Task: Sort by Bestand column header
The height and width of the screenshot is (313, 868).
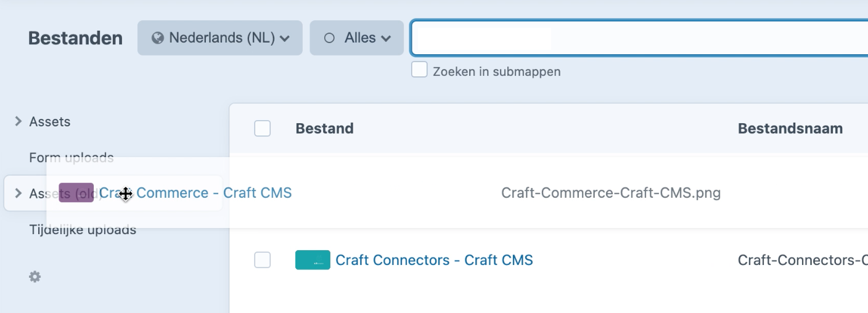Action: click(324, 128)
